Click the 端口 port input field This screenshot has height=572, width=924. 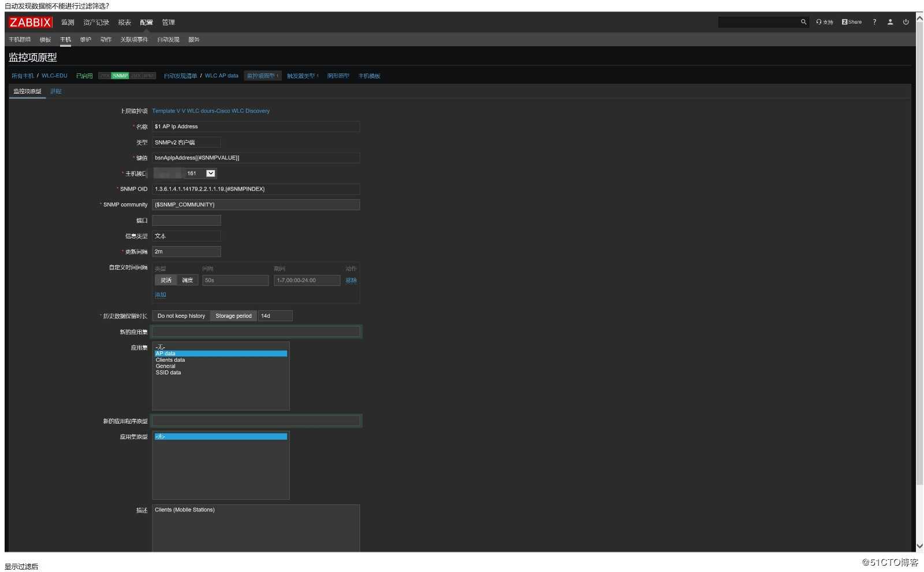(186, 220)
